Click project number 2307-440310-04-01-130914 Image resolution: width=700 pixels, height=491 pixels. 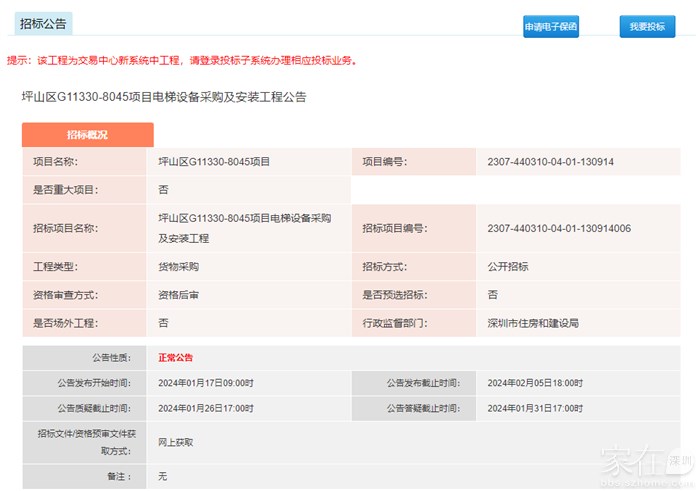(x=550, y=161)
